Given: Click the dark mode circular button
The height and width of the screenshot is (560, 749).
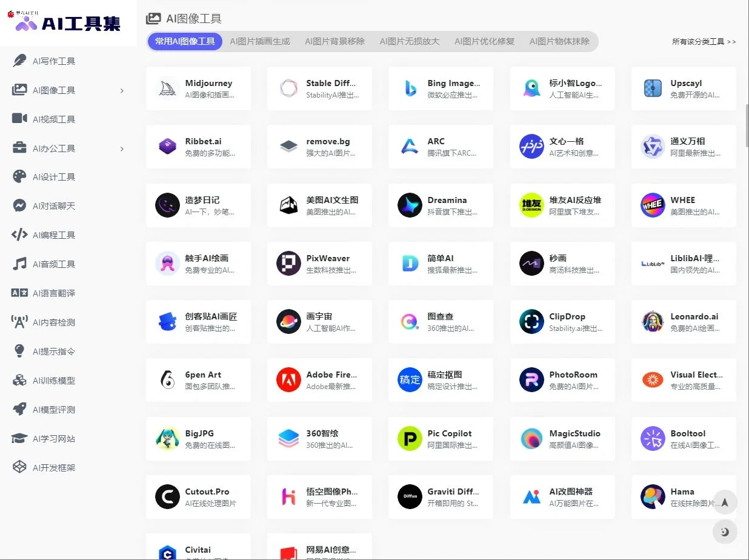Looking at the screenshot, I should click(725, 532).
